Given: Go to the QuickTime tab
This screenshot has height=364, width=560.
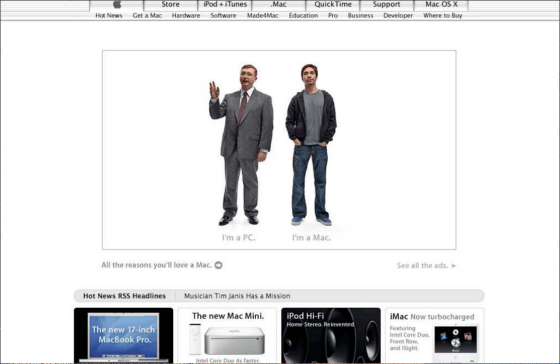Looking at the screenshot, I should [333, 5].
